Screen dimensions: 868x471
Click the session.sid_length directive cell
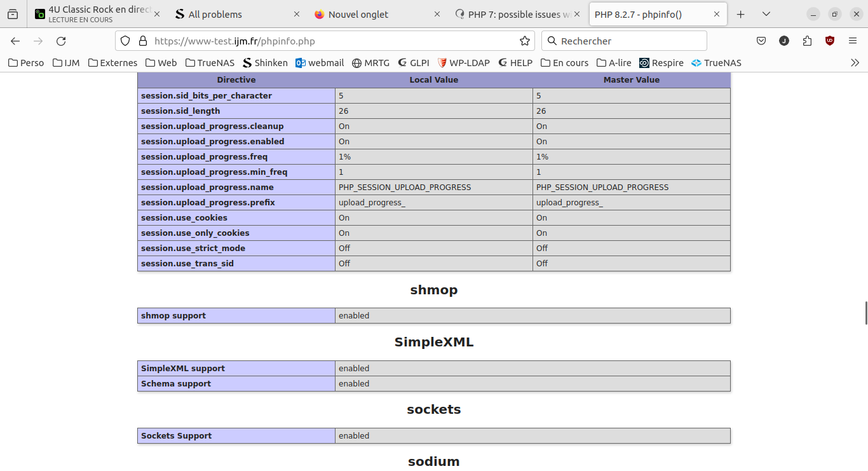(x=236, y=111)
